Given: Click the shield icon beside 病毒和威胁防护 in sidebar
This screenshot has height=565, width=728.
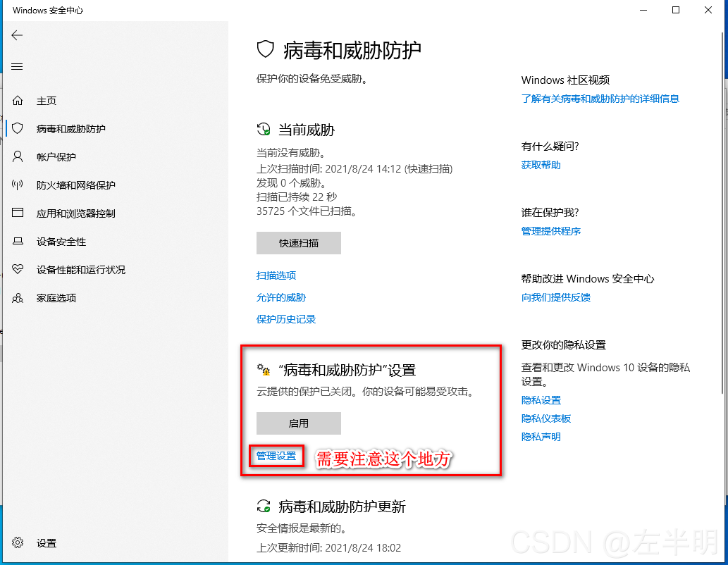Looking at the screenshot, I should (x=18, y=128).
